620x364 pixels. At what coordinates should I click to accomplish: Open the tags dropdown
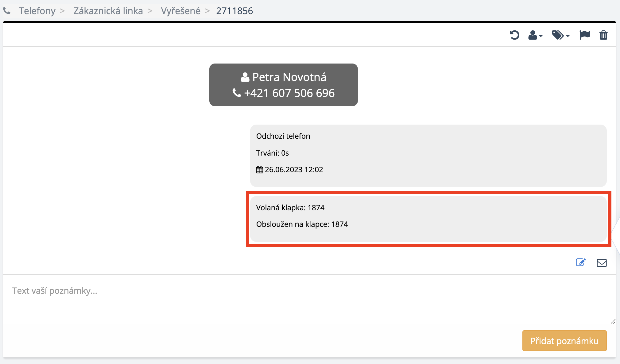point(561,35)
